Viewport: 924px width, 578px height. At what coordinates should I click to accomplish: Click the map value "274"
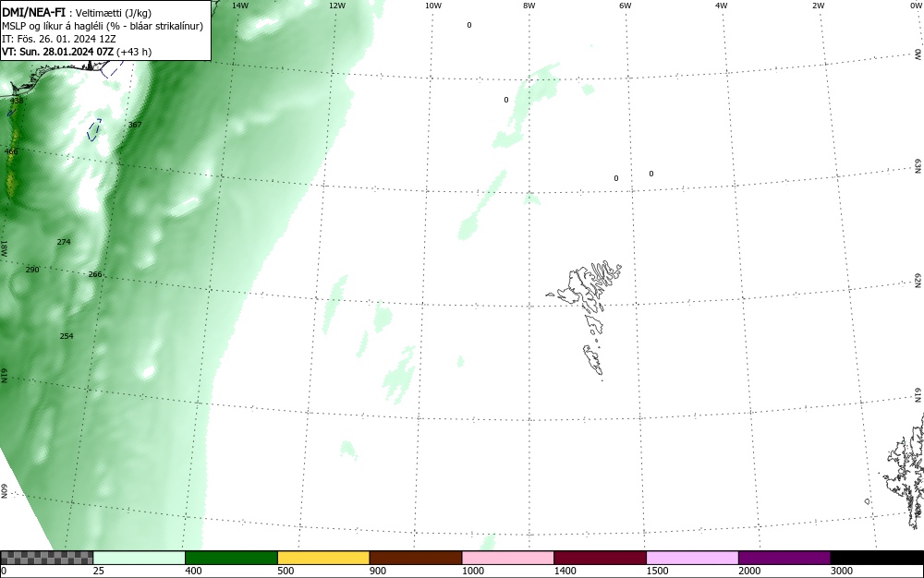64,242
